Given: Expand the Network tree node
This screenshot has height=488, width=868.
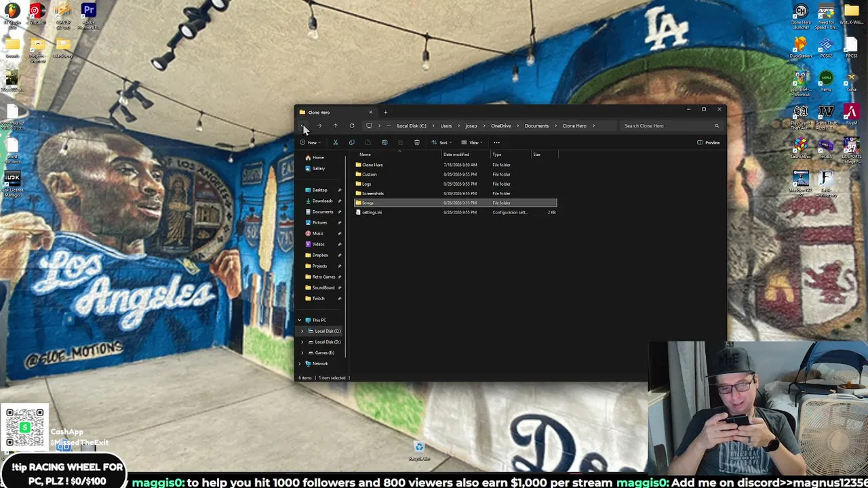Looking at the screenshot, I should pos(300,363).
